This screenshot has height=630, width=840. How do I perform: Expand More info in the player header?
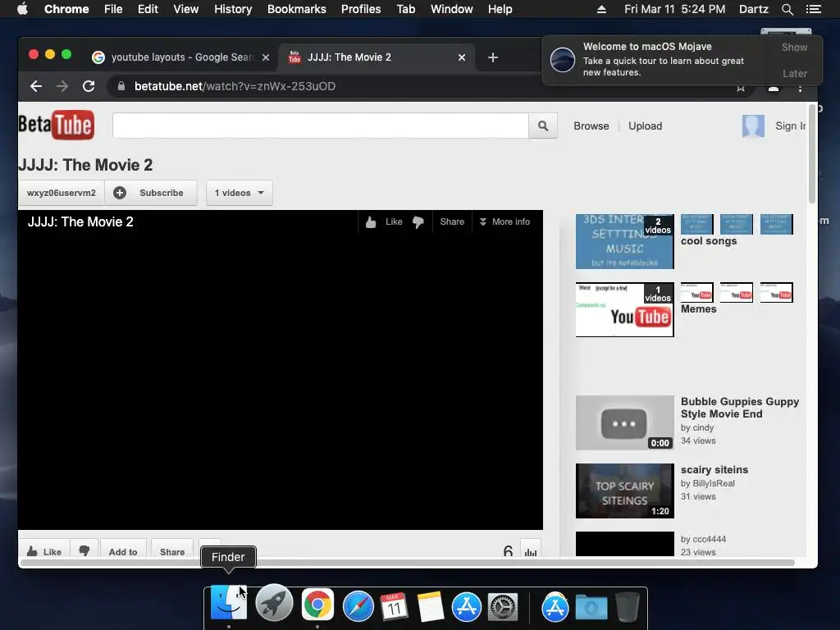(x=504, y=221)
